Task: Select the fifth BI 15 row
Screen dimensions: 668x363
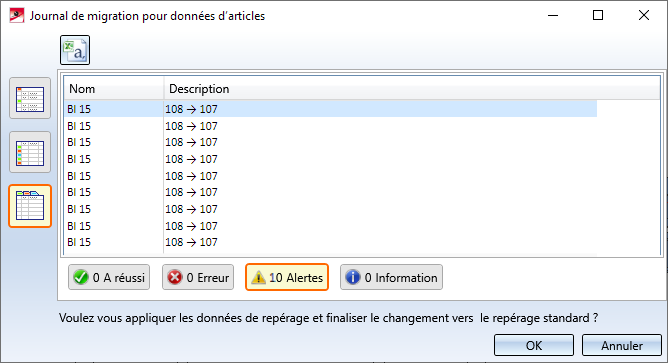Action: [x=331, y=176]
